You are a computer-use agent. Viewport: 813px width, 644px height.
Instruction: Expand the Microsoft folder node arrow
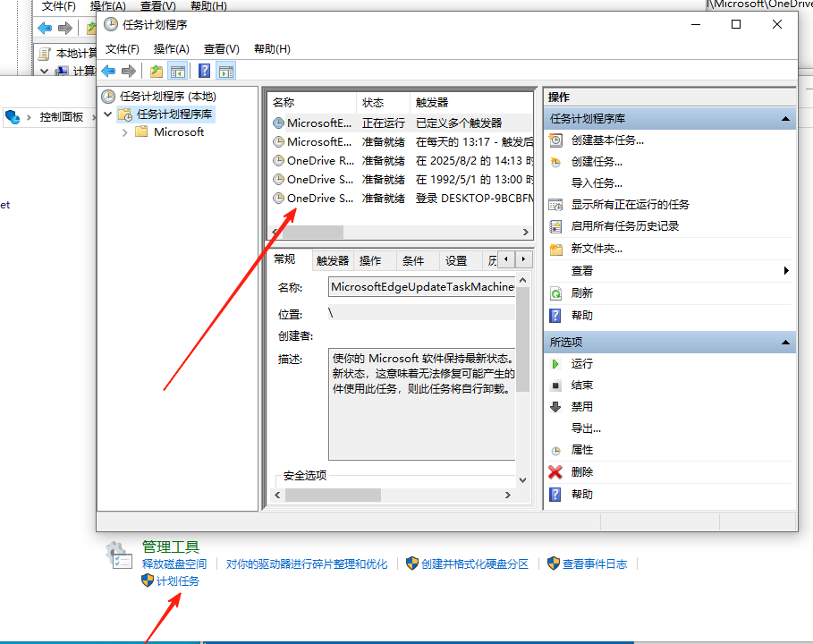point(124,132)
